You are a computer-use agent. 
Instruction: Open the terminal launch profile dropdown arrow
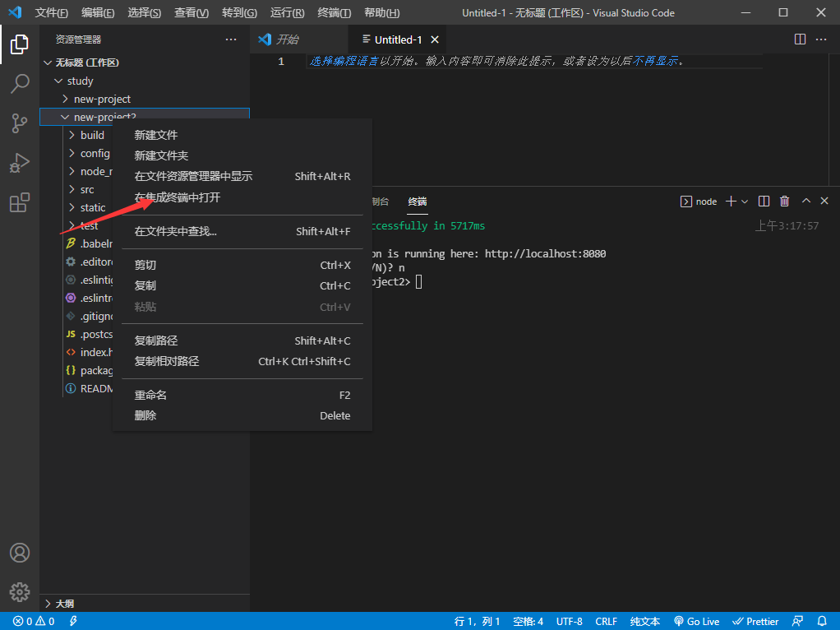coord(744,202)
